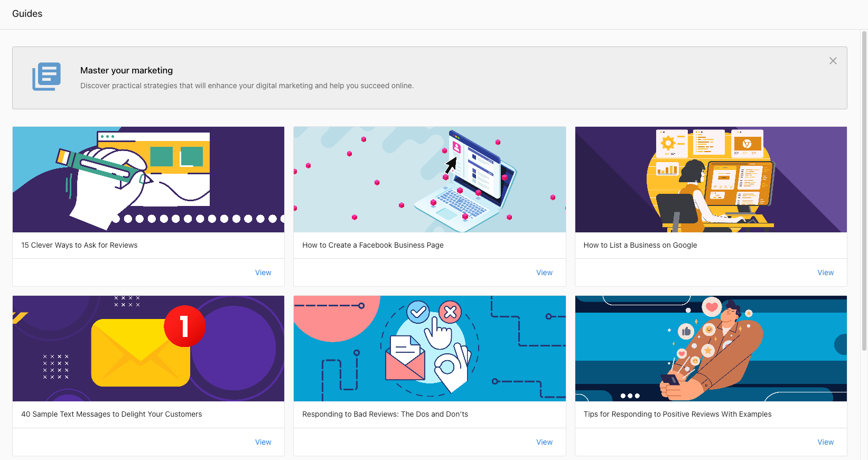Click the Positive Reviews guide illustration

tap(711, 349)
